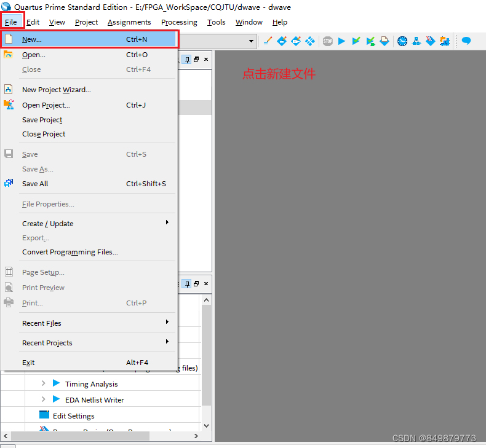
Task: Click the Tasks panel vertical scrollbar thumb
Action: point(207,355)
